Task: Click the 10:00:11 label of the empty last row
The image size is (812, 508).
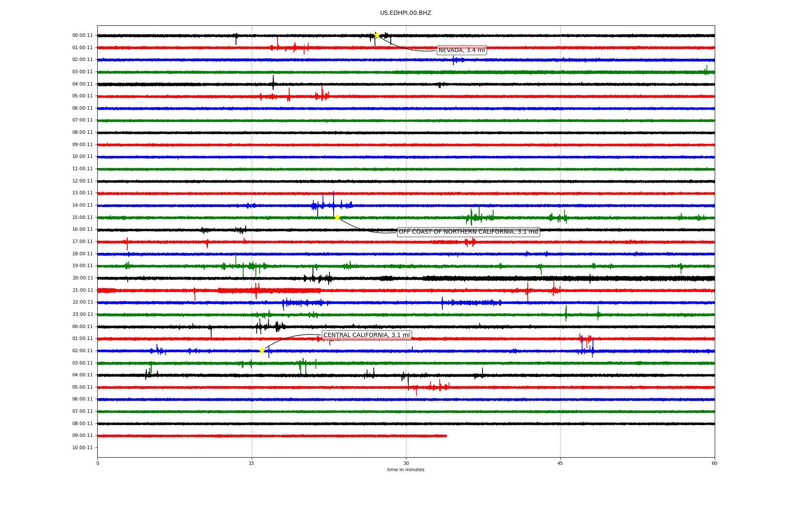Action: coord(82,448)
